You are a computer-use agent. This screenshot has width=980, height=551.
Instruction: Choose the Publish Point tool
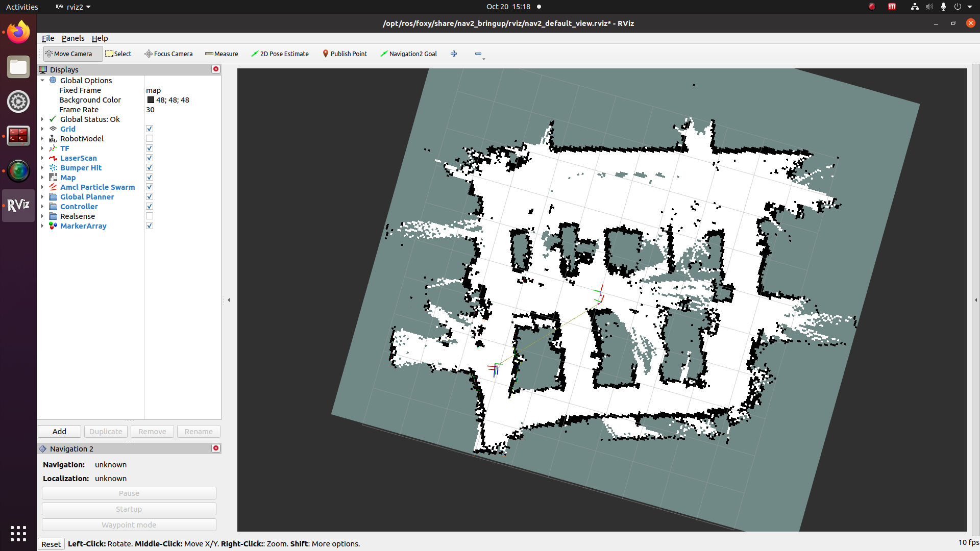(345, 54)
